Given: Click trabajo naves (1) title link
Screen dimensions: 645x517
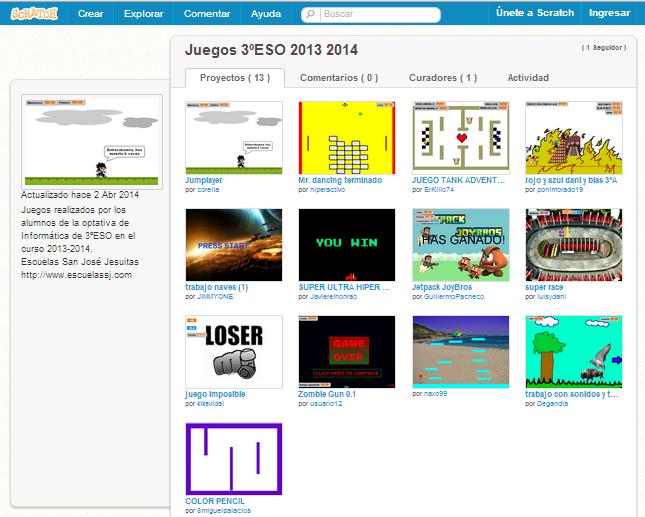Looking at the screenshot, I should pyautogui.click(x=217, y=287).
